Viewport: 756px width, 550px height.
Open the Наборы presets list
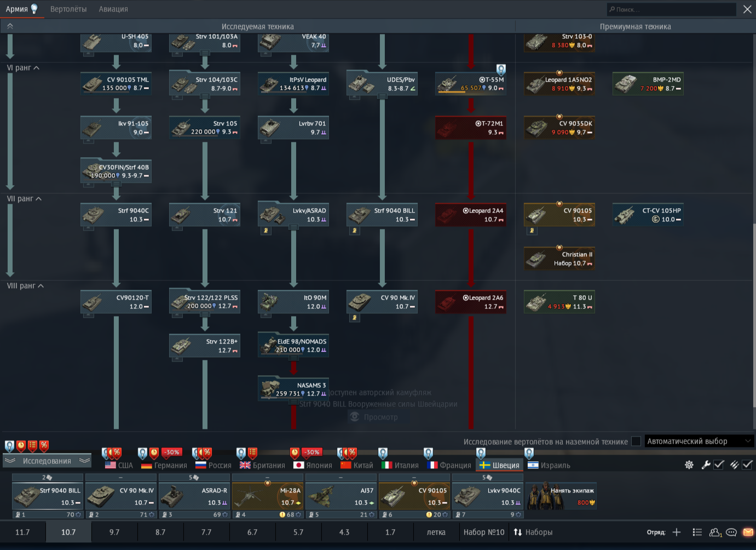pos(533,532)
